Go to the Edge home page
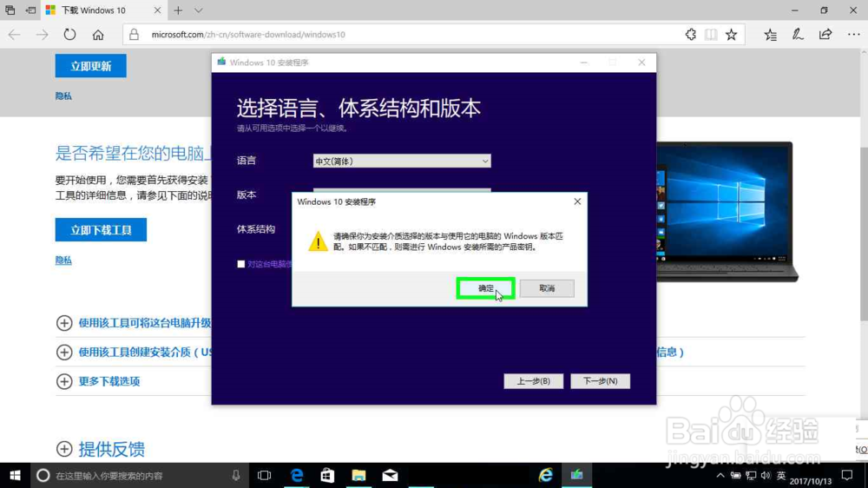This screenshot has width=868, height=488. (98, 35)
